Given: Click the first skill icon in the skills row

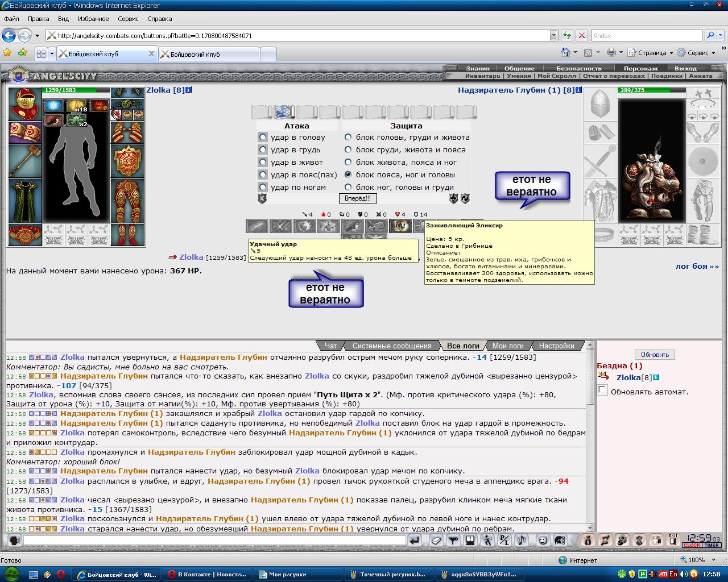Looking at the screenshot, I should pyautogui.click(x=257, y=226).
